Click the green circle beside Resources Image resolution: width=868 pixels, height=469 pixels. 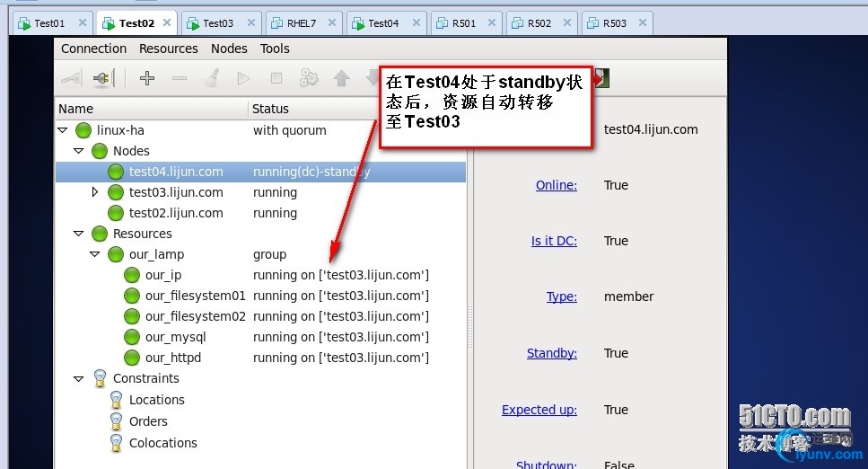point(100,234)
